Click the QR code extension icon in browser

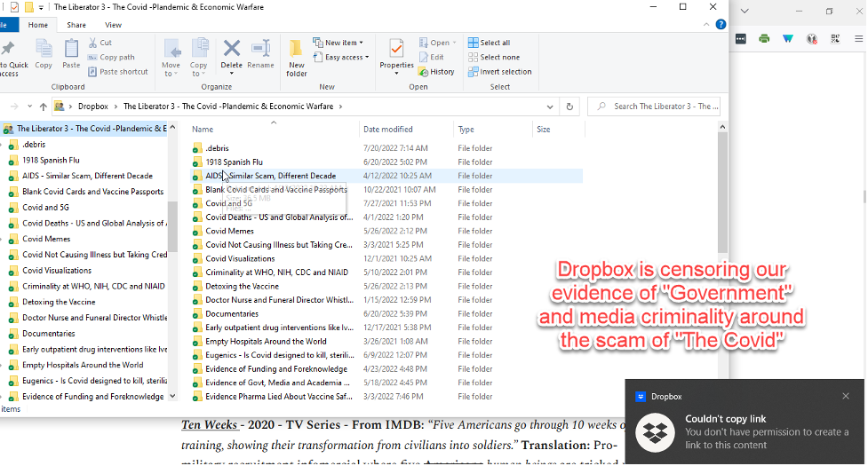click(x=835, y=39)
